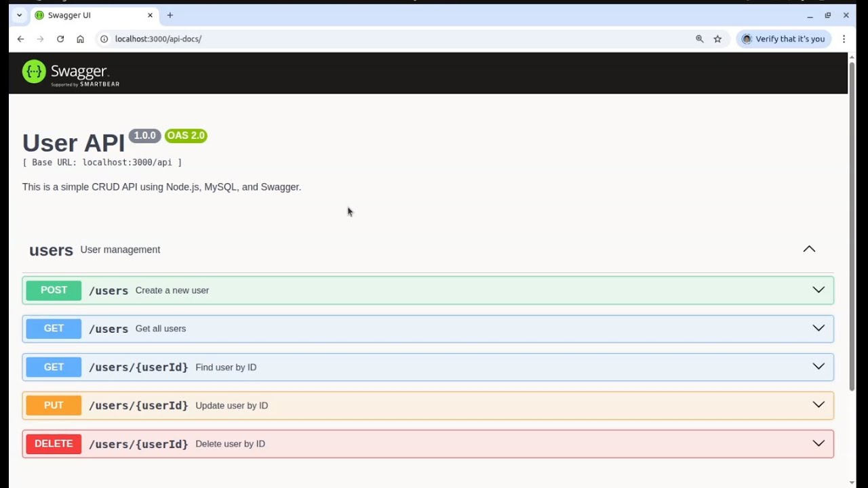Click the /users/{userId} path of Delete user by ID
The image size is (868, 488).
point(138,444)
